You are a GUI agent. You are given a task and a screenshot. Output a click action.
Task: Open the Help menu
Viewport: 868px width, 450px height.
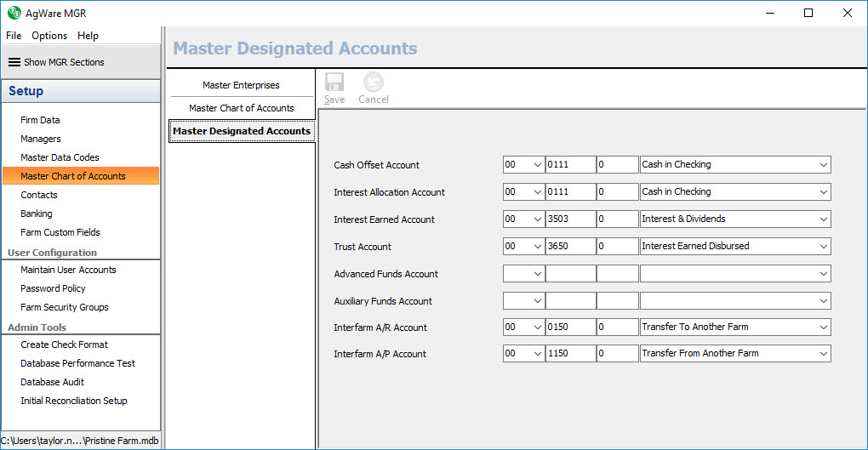[88, 36]
